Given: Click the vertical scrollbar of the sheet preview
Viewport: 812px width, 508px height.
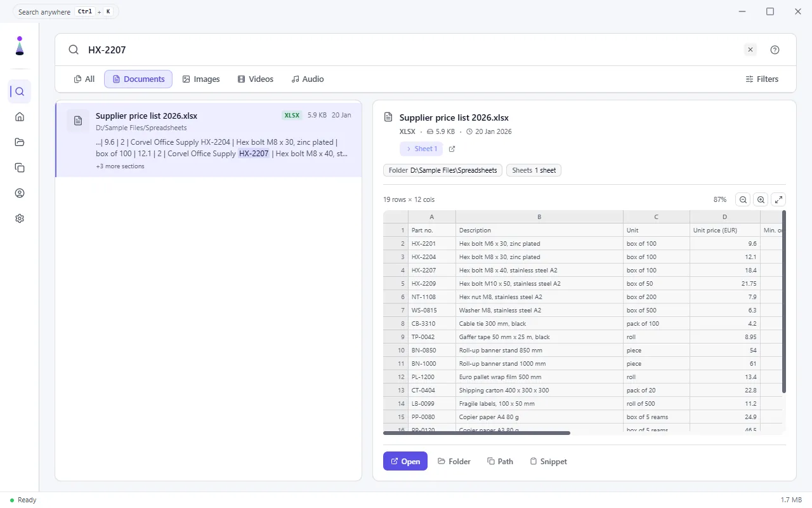Looking at the screenshot, I should [x=784, y=302].
